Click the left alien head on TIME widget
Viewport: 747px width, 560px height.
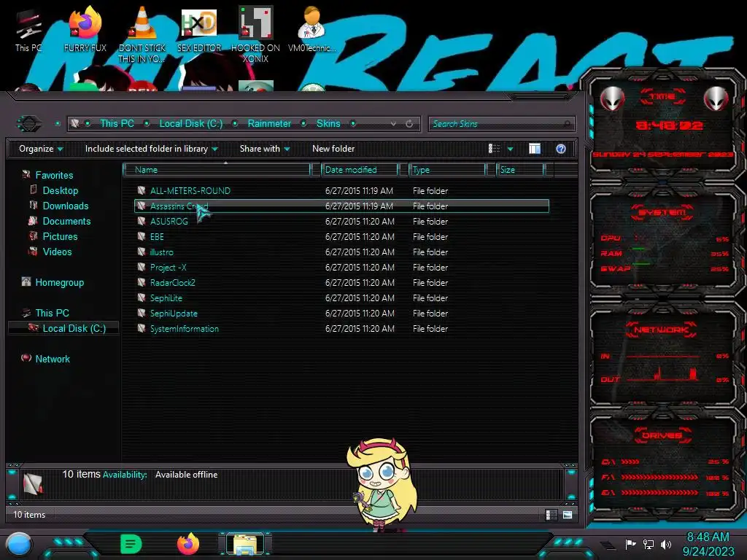click(x=612, y=99)
